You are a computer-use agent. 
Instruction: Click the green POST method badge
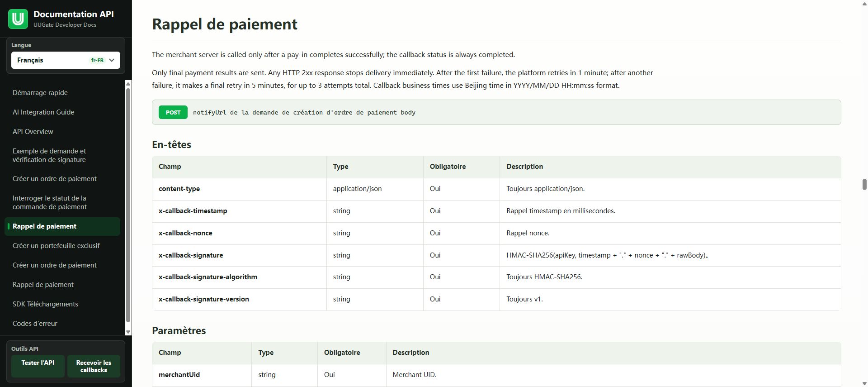click(173, 112)
